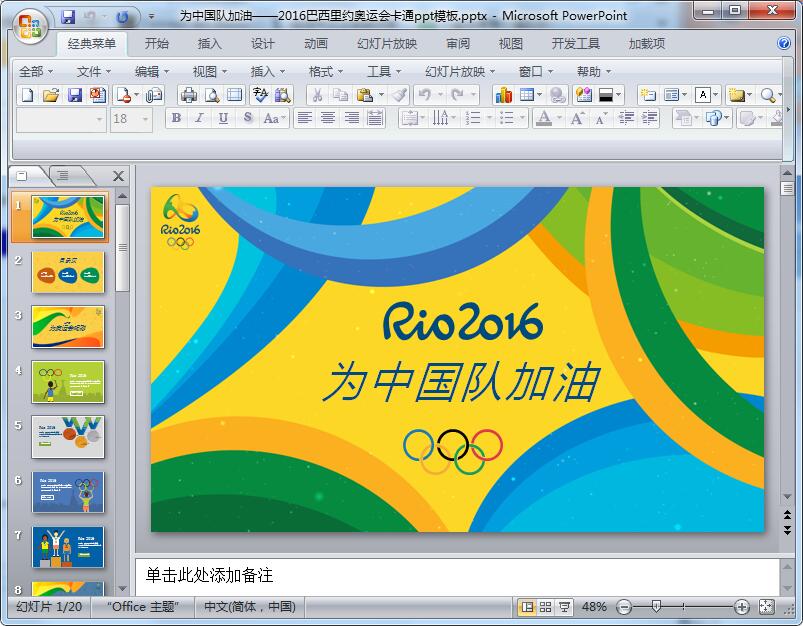Align text left
803x626 pixels.
[x=305, y=119]
